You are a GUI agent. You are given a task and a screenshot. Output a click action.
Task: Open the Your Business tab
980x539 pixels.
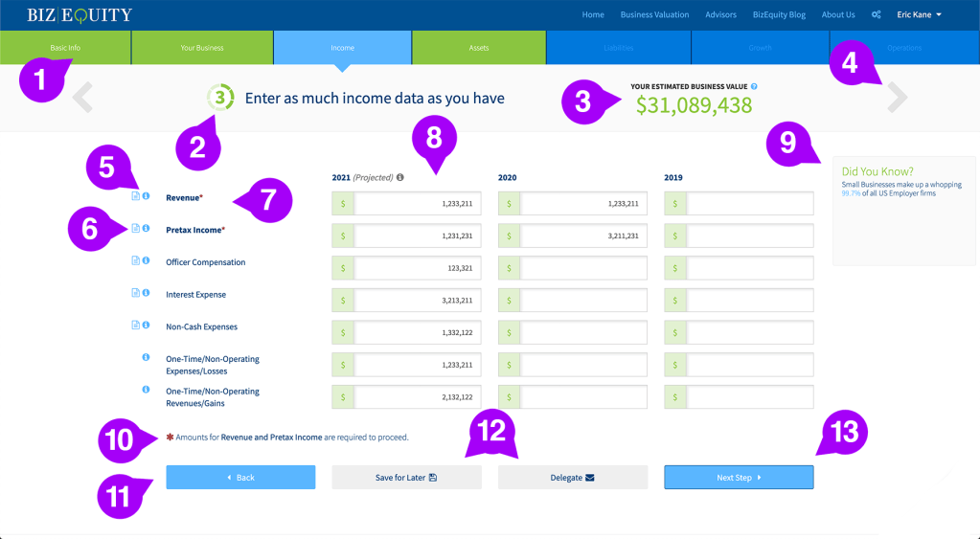tap(202, 47)
